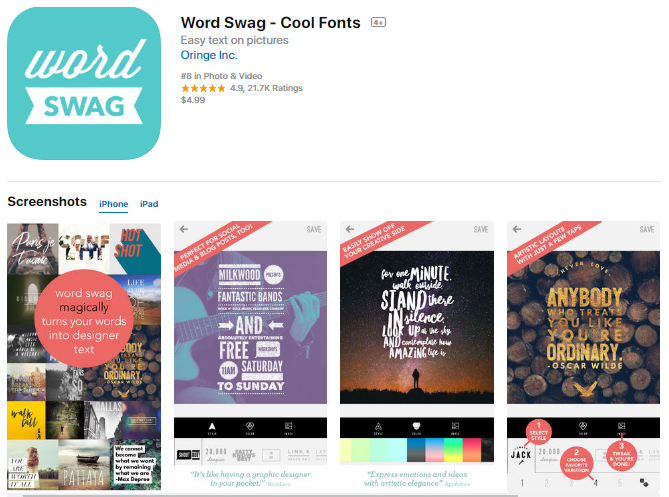This screenshot has width=669, height=497.
Task: Click SAVE in the starry sky screenshot
Action: coord(480,230)
